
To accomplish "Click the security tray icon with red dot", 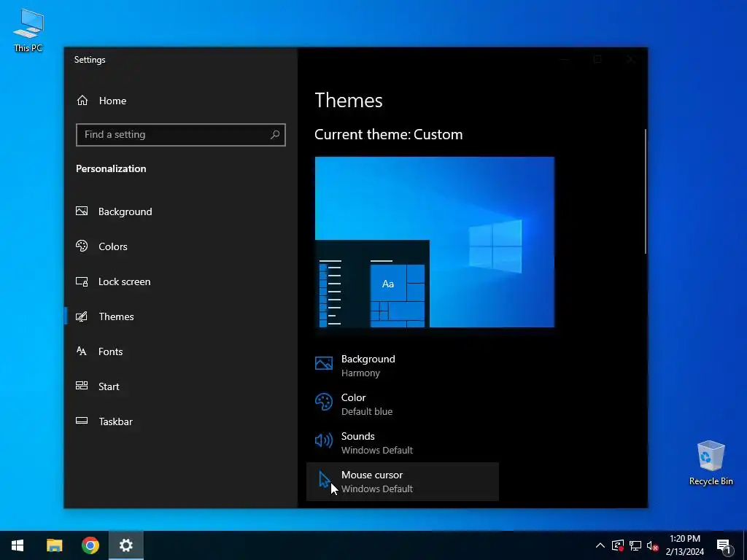I will (618, 545).
